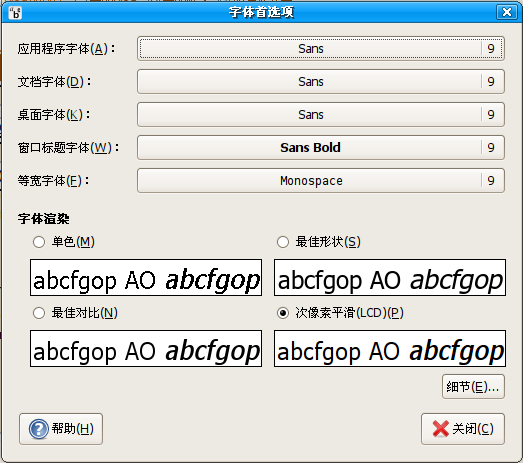Open the 细节(E)... details button
This screenshot has height=463, width=523.
[473, 387]
